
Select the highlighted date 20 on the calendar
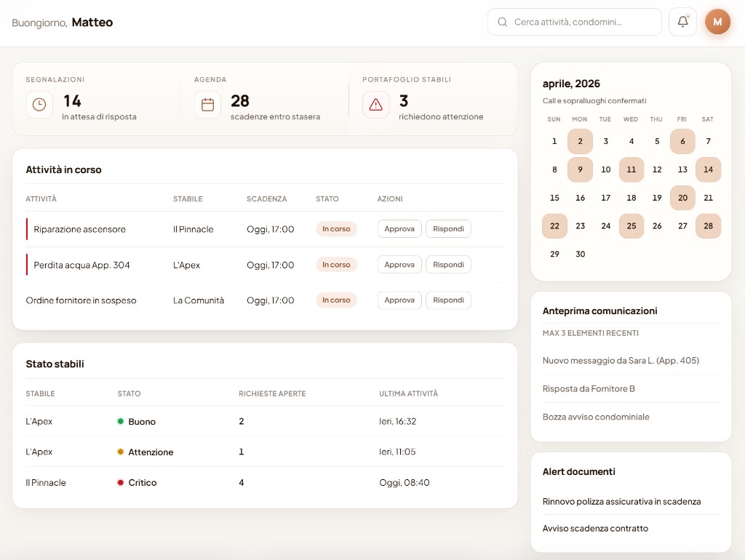(x=682, y=198)
